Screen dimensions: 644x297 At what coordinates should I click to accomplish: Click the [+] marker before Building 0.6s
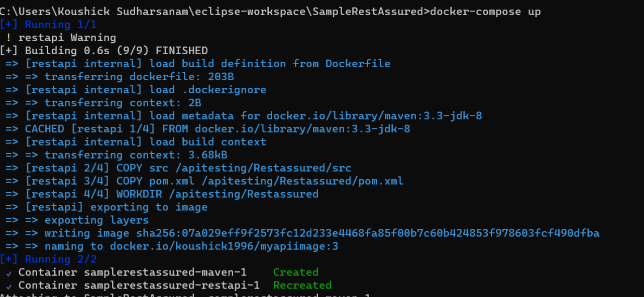click(x=10, y=51)
